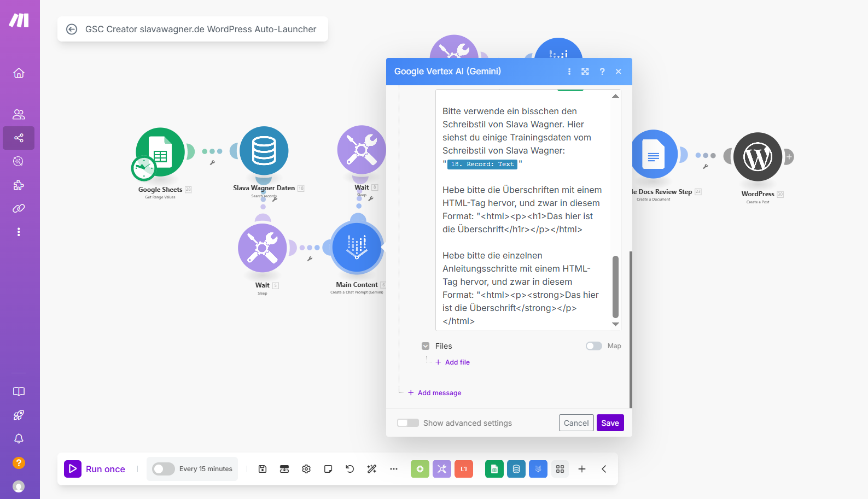Viewport: 868px width, 499px height.
Task: Go back using scenario title arrow
Action: click(x=72, y=30)
